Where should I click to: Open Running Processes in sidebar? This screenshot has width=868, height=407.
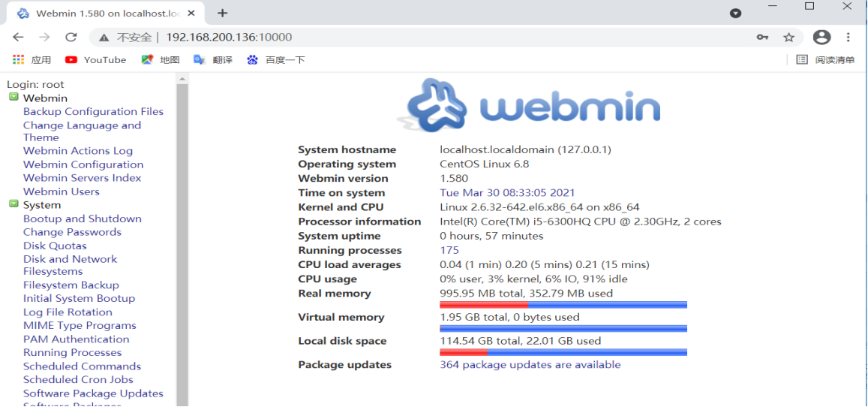point(72,353)
